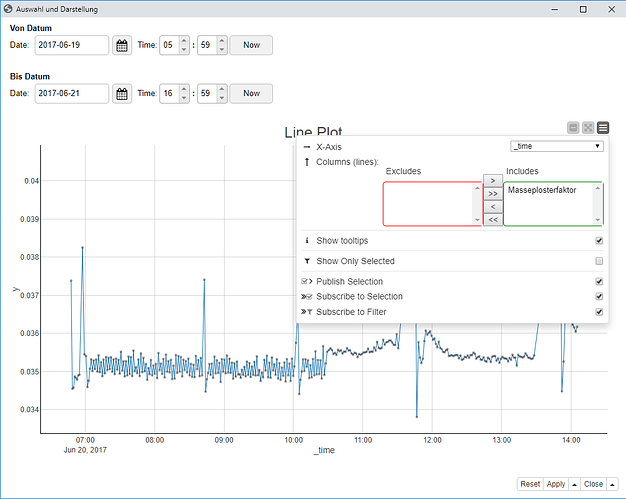Move selected column to Excludes with <

(493, 206)
